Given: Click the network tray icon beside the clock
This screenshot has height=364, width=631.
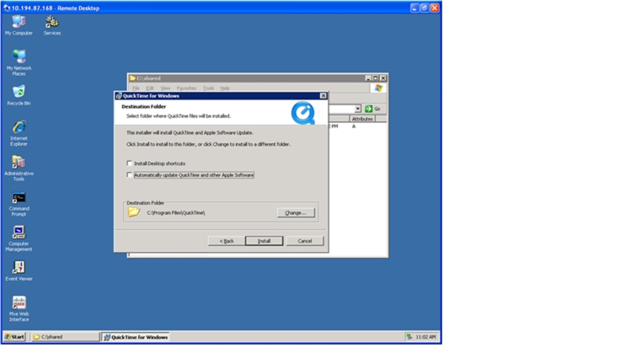Looking at the screenshot, I should point(409,337).
